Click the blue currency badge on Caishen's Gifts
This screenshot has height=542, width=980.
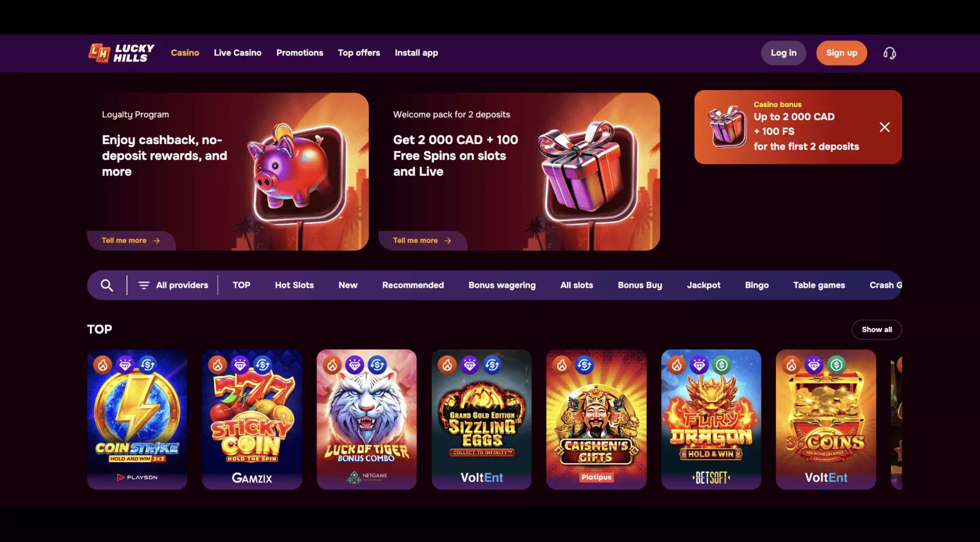pyautogui.click(x=584, y=365)
